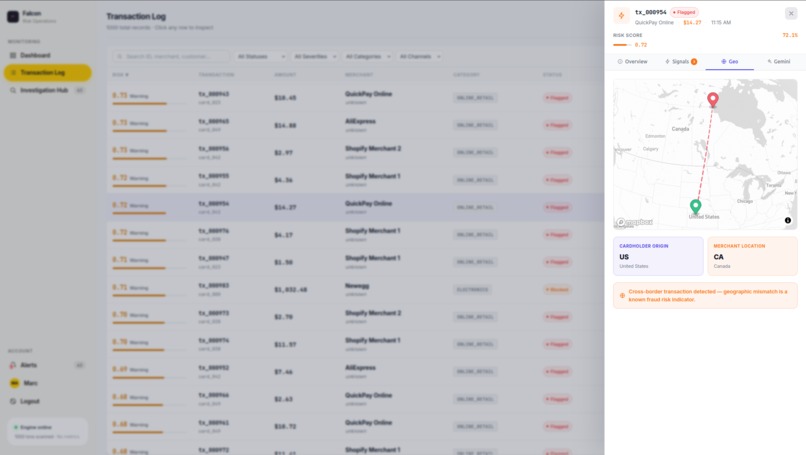Click Online Retail tag on the $18.72 row
Screen dimensions: 806x455
[475, 426]
